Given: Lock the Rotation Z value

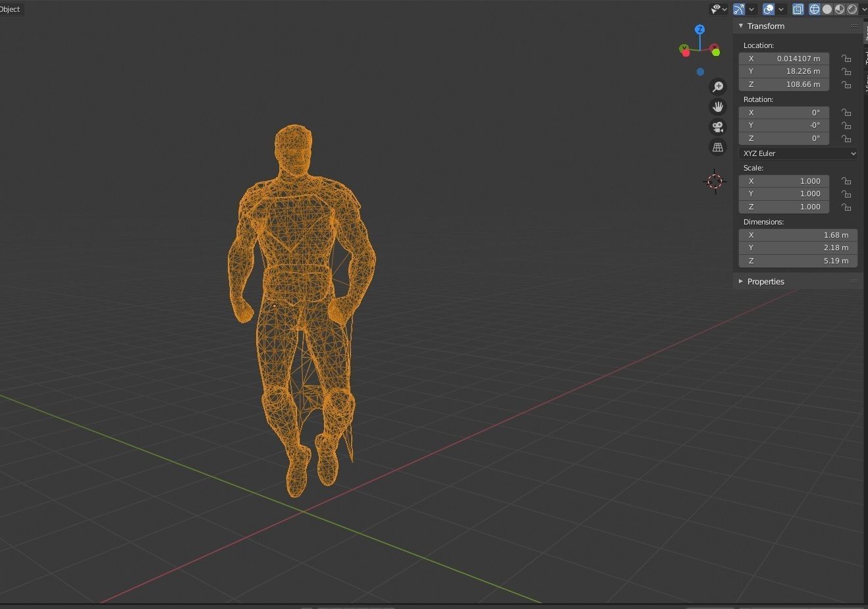Looking at the screenshot, I should pos(846,138).
